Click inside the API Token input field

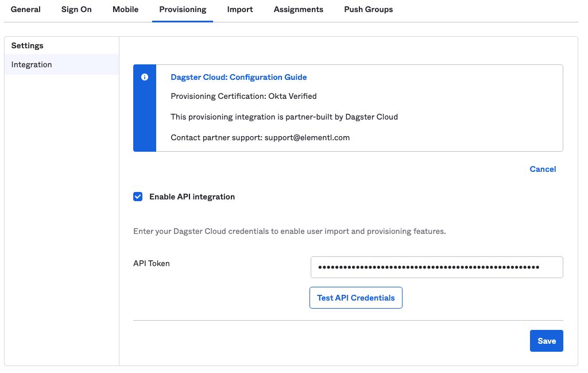pyautogui.click(x=436, y=267)
